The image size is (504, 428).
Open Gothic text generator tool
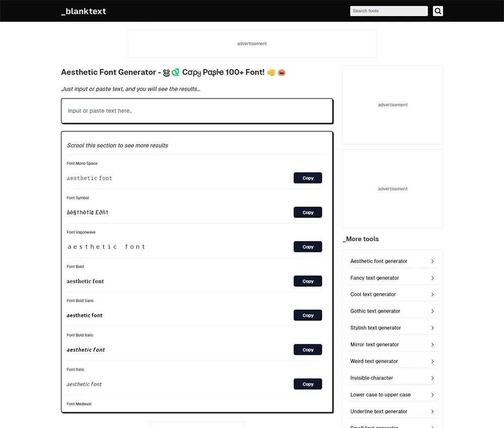375,311
